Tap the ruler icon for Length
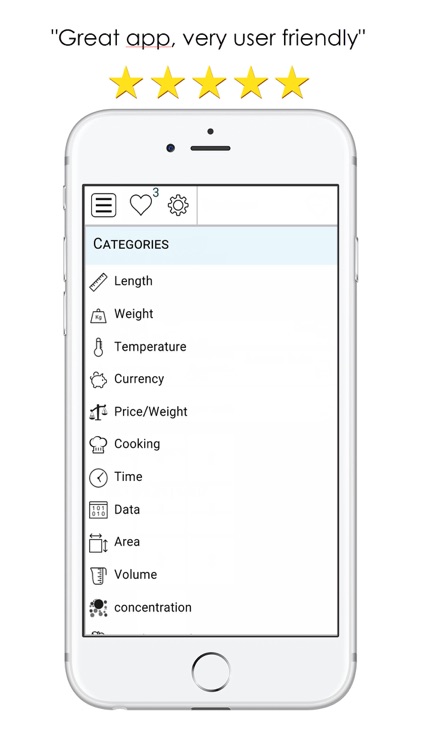Viewport: 422px width, 750px height. [x=99, y=282]
